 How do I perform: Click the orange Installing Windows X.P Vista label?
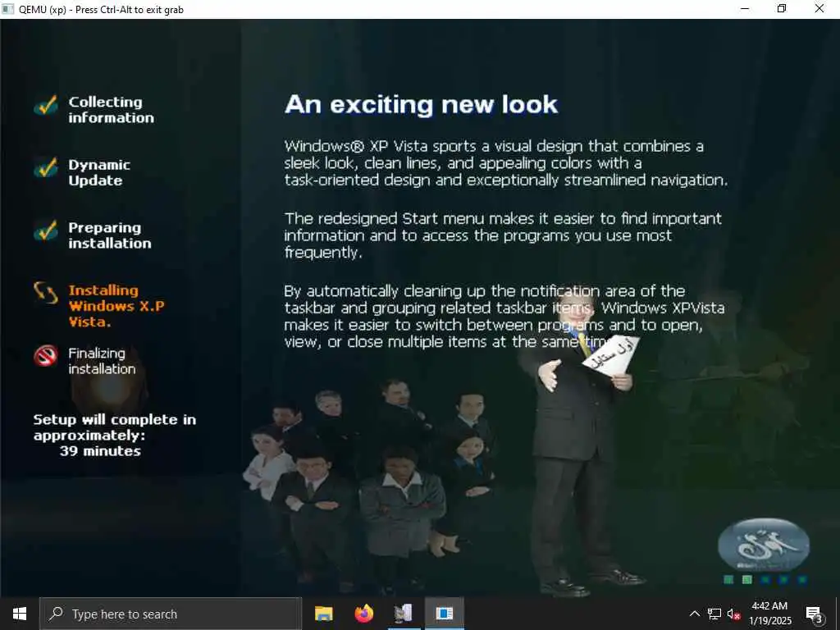(116, 306)
